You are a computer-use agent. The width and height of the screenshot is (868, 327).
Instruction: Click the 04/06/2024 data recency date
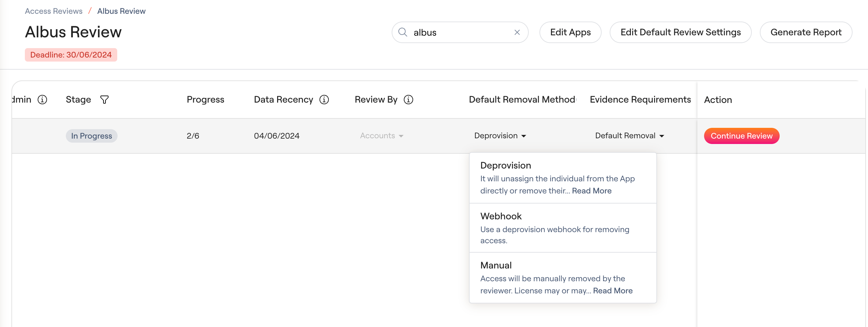point(276,136)
